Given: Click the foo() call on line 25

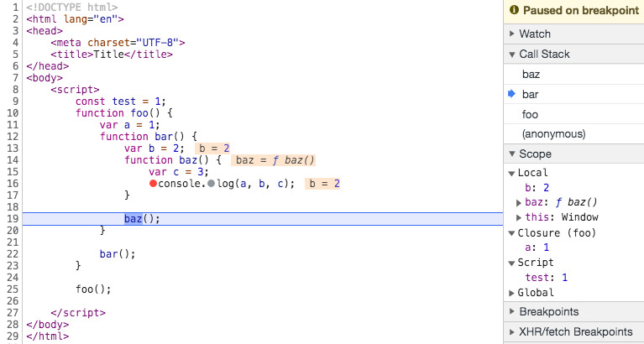Looking at the screenshot, I should [93, 289].
